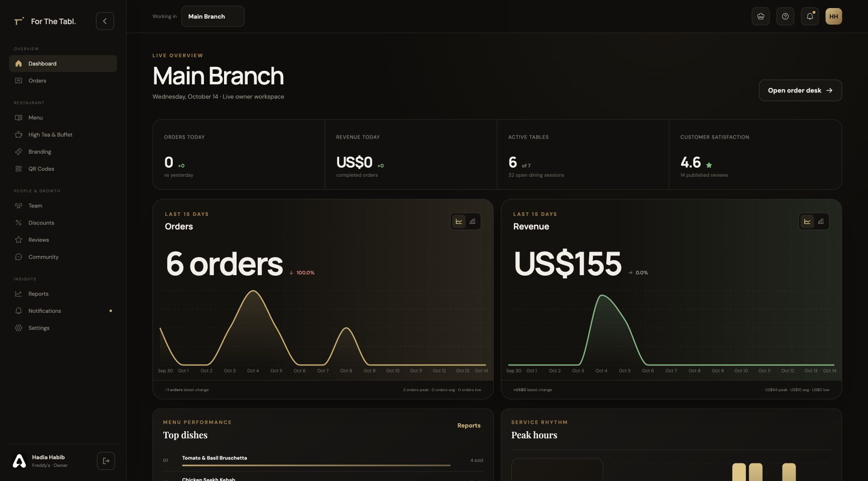Image resolution: width=868 pixels, height=481 pixels.
Task: Open Orders in the sidebar
Action: [x=63, y=80]
